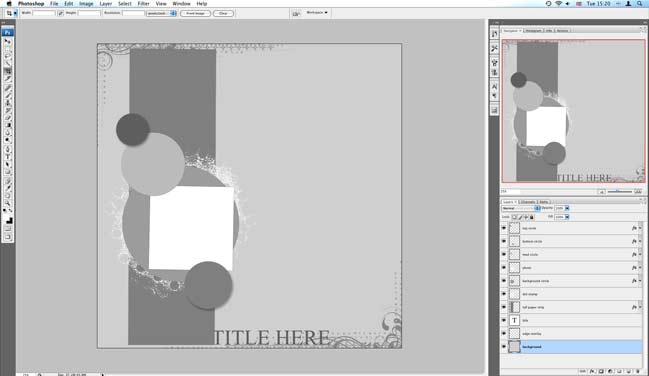Select the Clone Stamp tool

[7, 103]
